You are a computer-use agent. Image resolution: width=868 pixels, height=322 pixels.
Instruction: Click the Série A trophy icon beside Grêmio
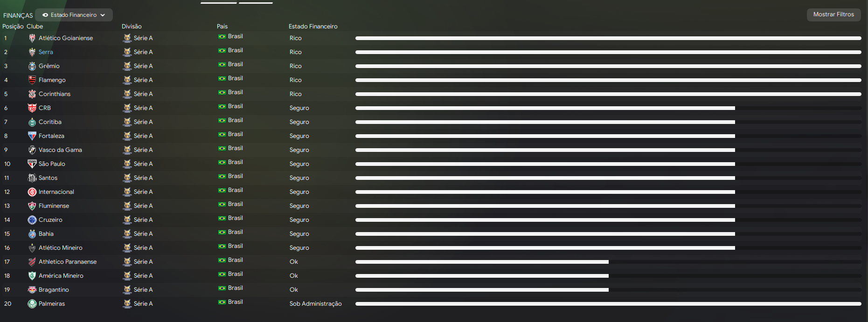click(x=127, y=66)
